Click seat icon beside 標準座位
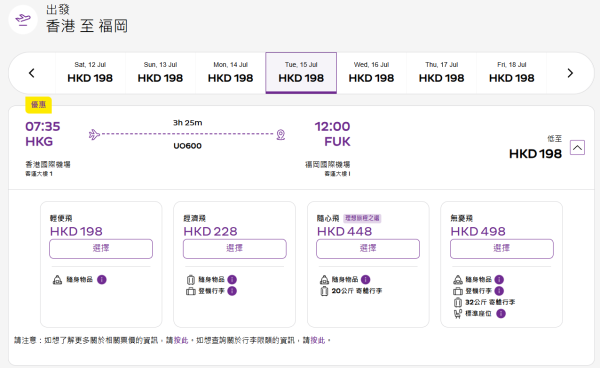Image resolution: width=600 pixels, height=368 pixels. tap(458, 314)
